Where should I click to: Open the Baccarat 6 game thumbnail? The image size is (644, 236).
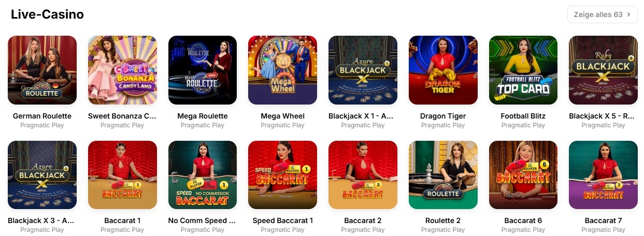(x=523, y=175)
